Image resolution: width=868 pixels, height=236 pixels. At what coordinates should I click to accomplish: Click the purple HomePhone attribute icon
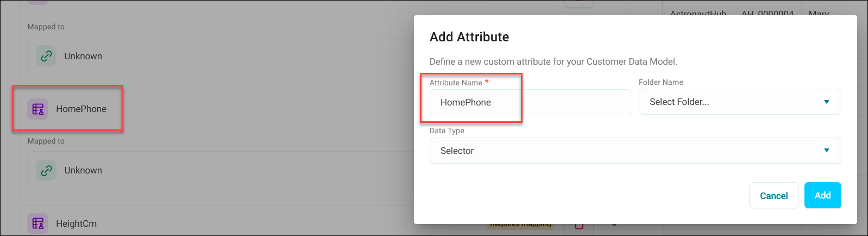[38, 109]
